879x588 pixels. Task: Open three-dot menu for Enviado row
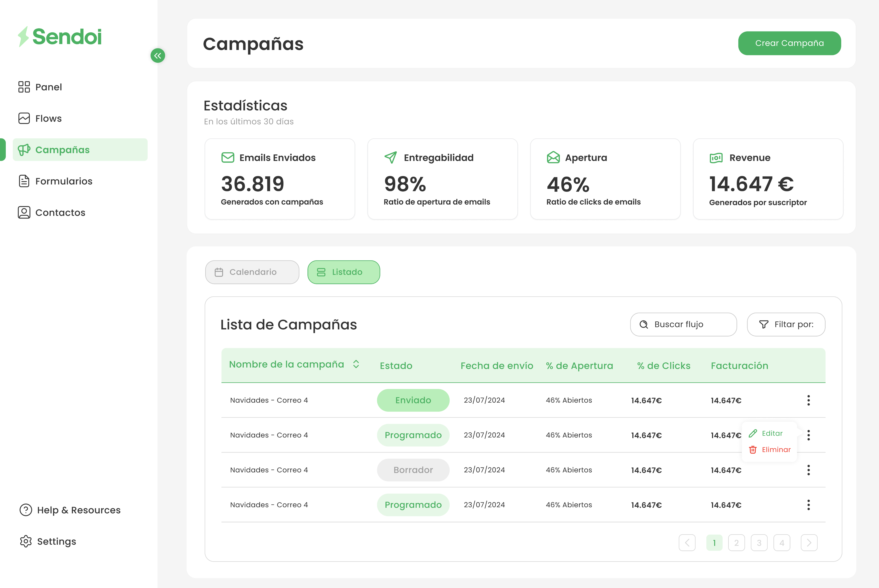click(x=808, y=400)
